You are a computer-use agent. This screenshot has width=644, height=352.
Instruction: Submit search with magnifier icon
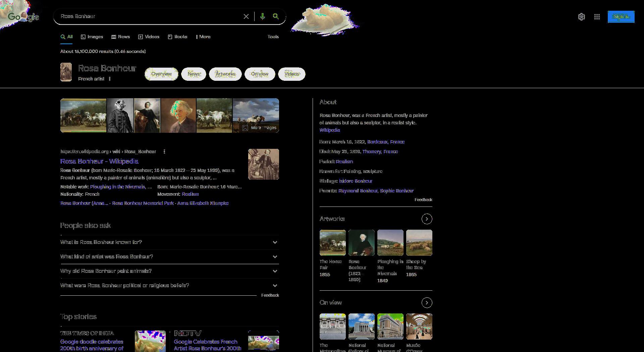[276, 16]
